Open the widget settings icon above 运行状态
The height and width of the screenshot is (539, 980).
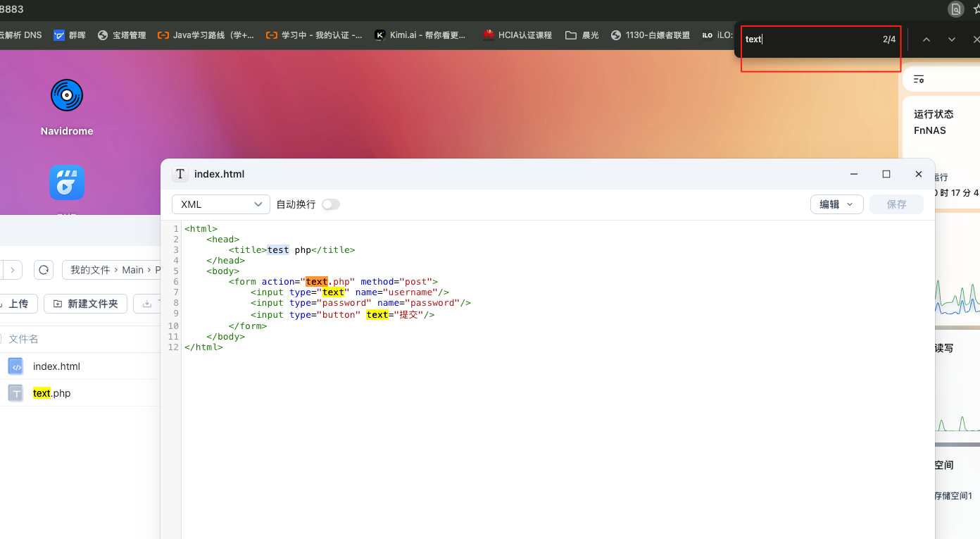pyautogui.click(x=919, y=79)
